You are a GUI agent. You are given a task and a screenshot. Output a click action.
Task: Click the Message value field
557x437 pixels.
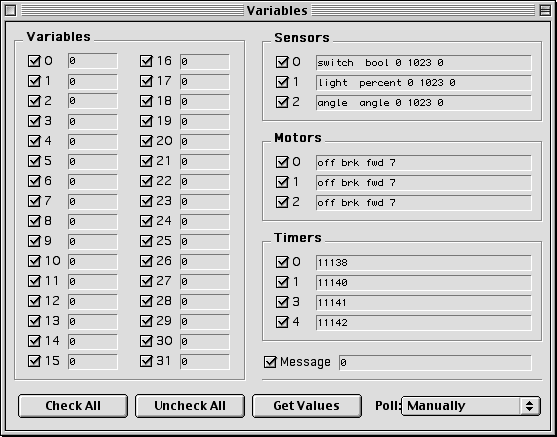(435, 362)
